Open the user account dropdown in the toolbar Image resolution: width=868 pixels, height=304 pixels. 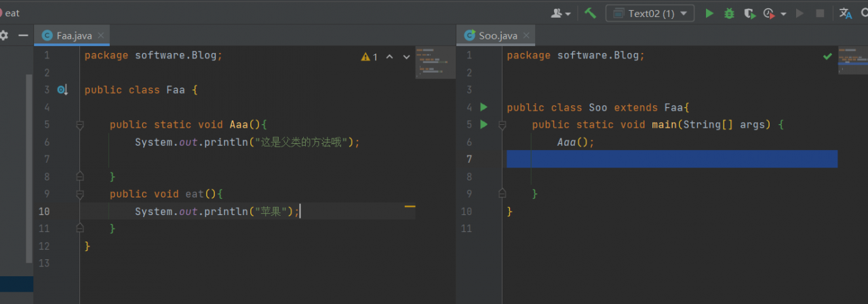point(561,13)
